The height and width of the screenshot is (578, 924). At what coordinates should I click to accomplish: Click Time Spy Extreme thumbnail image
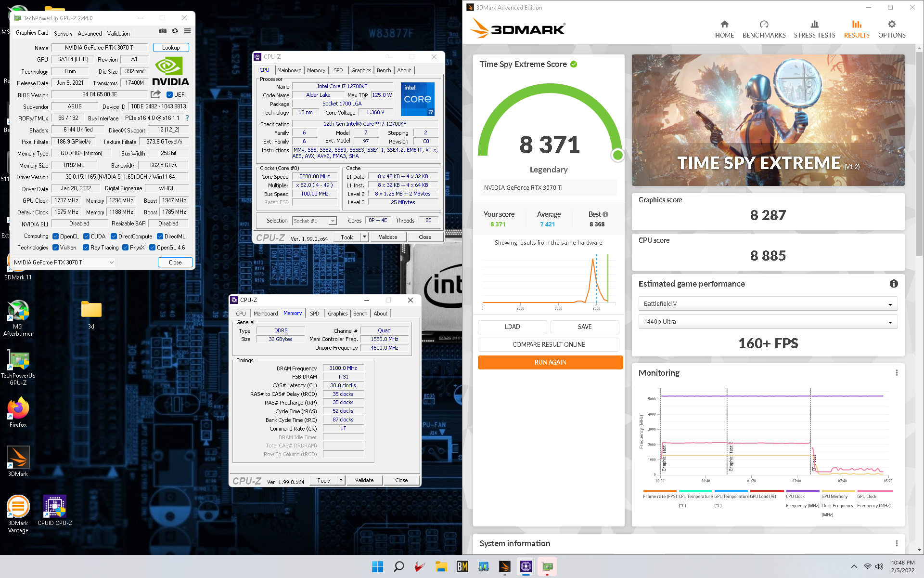tap(768, 120)
